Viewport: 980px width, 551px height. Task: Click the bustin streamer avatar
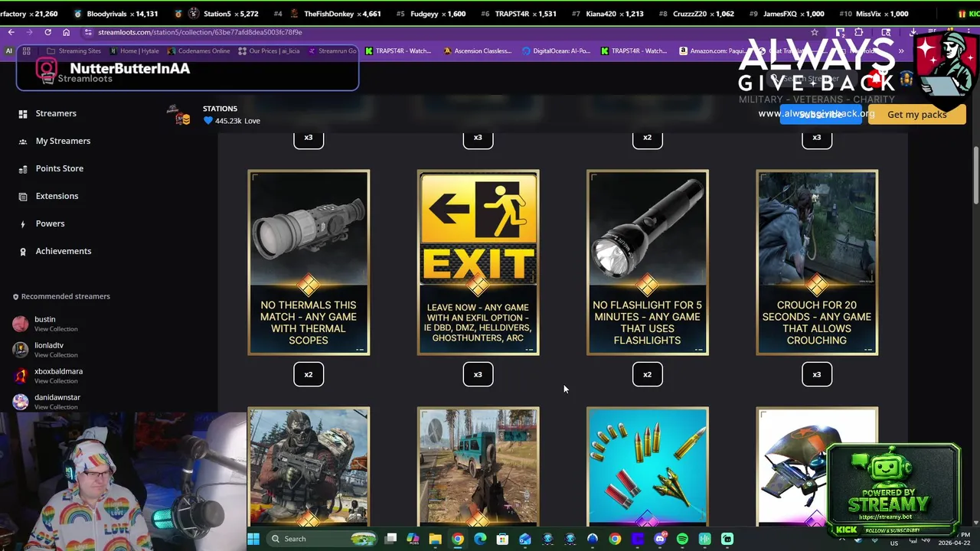[x=21, y=323]
